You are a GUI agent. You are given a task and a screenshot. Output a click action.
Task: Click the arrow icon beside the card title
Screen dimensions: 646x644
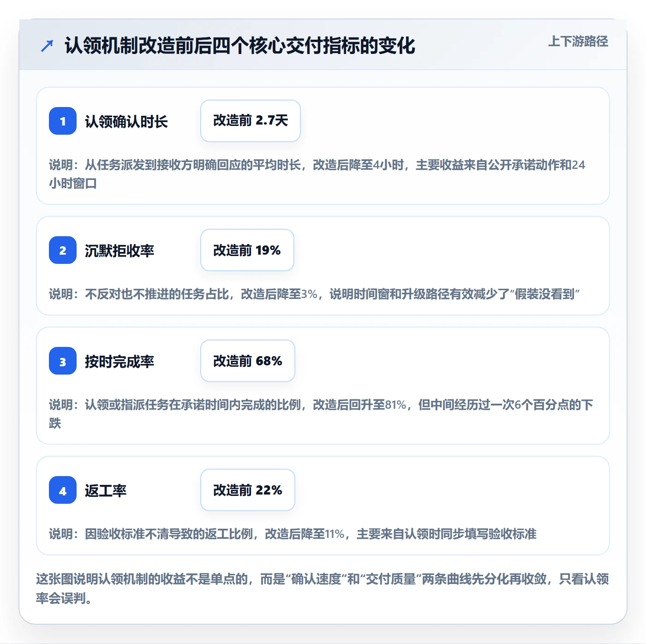(x=47, y=46)
